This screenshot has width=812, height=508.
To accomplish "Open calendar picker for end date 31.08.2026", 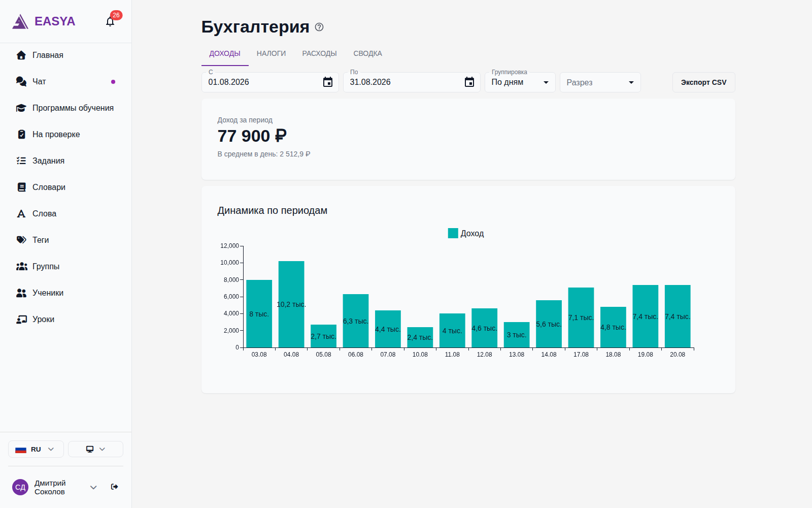I will pyautogui.click(x=469, y=82).
